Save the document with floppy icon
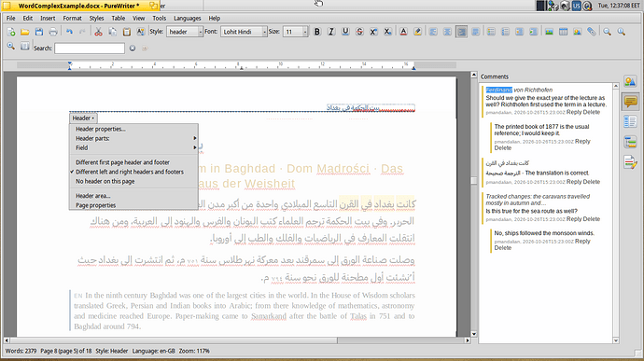644x361 pixels. 39,32
